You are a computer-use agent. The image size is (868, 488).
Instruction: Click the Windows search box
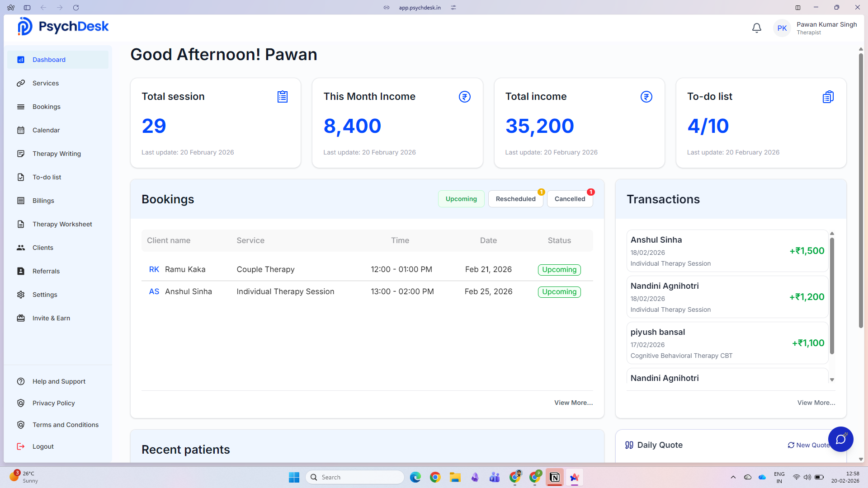(x=355, y=477)
